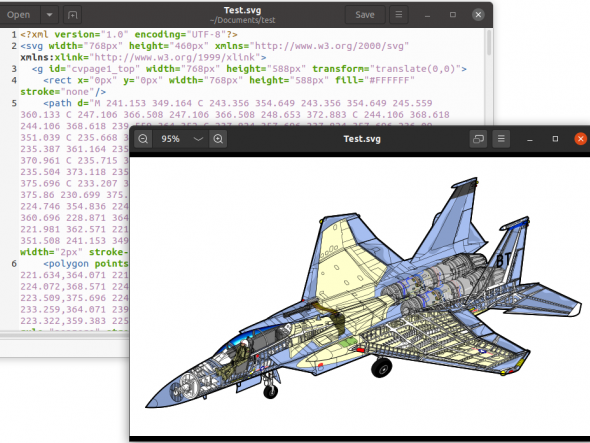
Task: Click line number 2 in the gutter
Action: coord(14,46)
